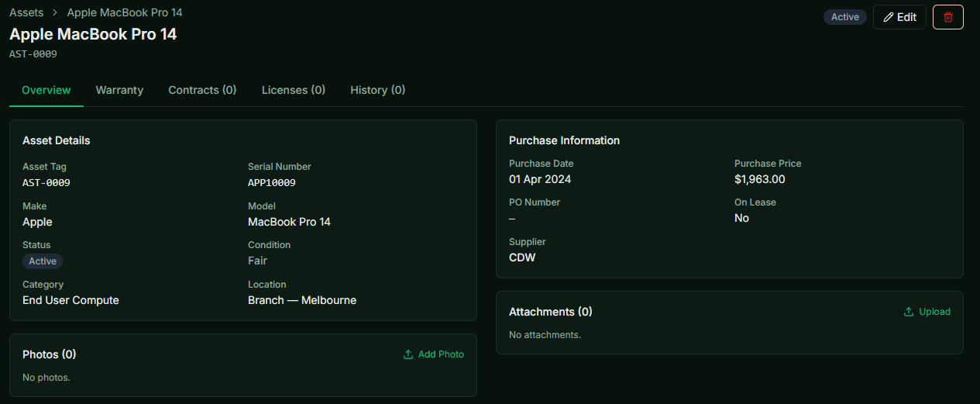Image resolution: width=980 pixels, height=404 pixels.
Task: Click the Active status badge in Asset Details
Action: pos(43,261)
